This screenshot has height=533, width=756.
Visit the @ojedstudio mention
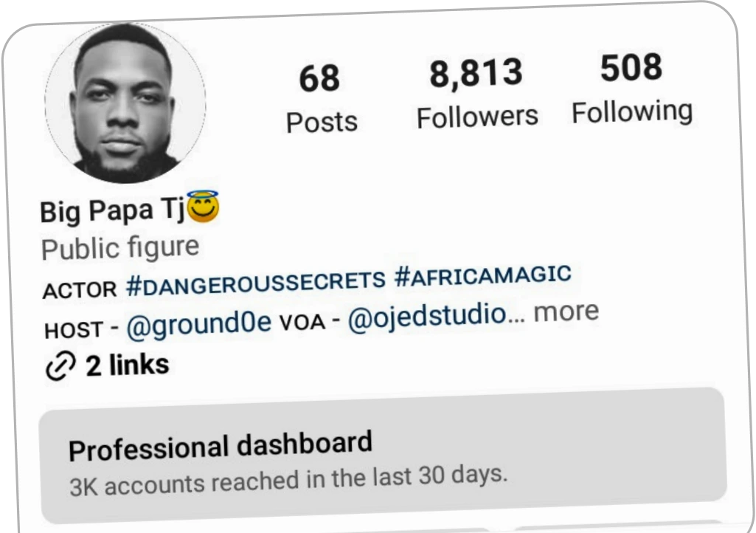[x=427, y=317]
